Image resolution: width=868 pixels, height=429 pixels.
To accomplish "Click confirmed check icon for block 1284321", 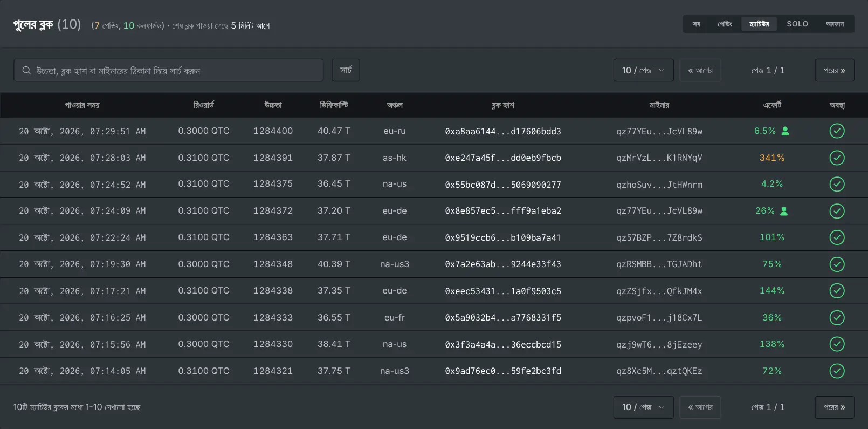I will (837, 371).
